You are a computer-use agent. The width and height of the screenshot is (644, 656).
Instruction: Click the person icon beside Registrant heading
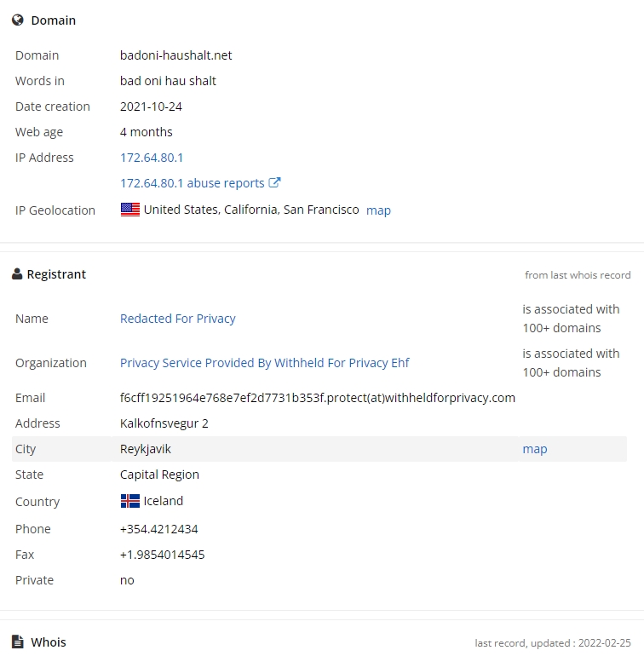click(17, 274)
